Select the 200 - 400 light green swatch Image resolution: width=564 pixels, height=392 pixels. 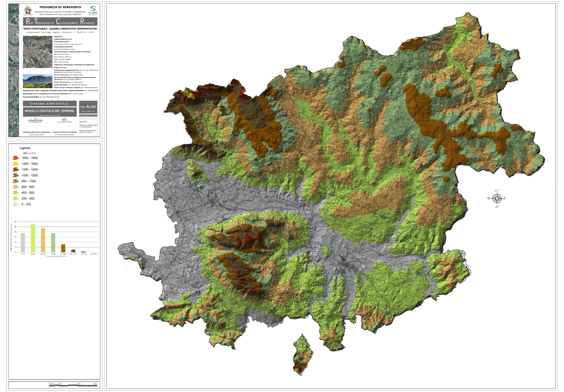[16, 198]
